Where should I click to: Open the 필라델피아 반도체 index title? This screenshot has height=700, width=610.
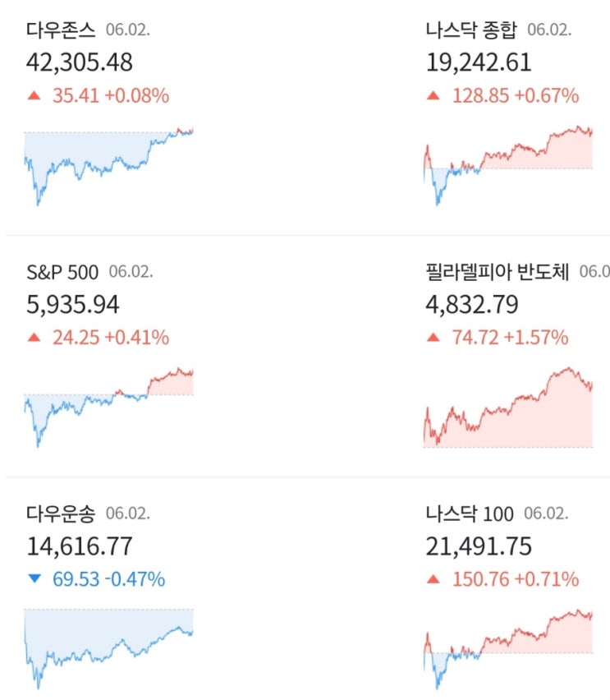click(x=497, y=272)
